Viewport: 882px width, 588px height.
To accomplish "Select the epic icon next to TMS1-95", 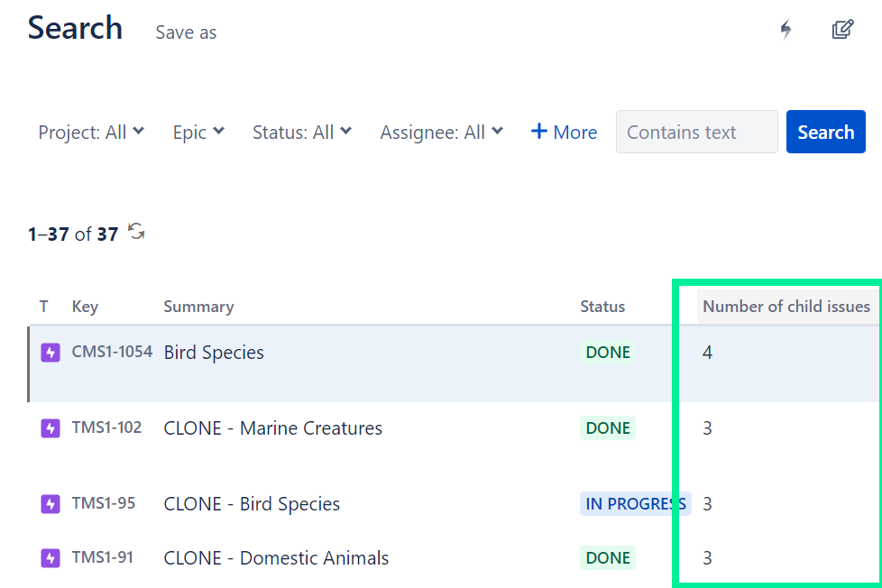I will (x=51, y=503).
